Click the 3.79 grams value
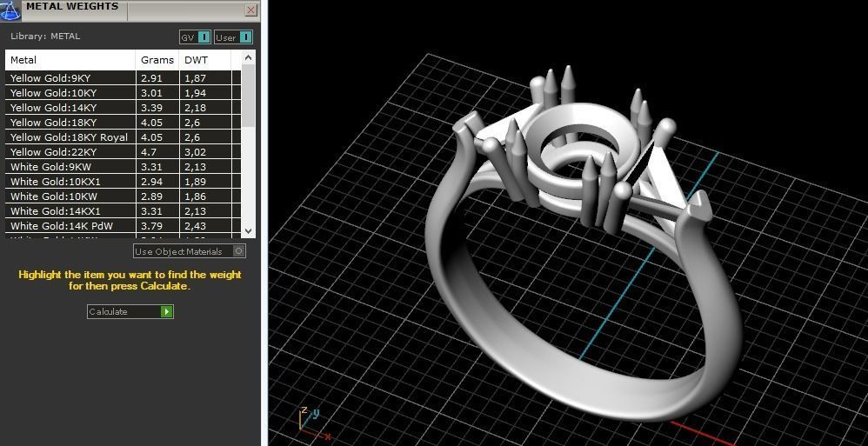The height and width of the screenshot is (446, 868). click(x=151, y=226)
